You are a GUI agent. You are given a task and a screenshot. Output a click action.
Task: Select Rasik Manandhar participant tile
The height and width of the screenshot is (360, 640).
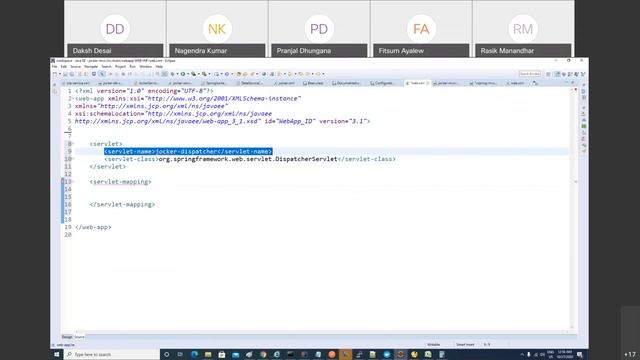[523, 29]
